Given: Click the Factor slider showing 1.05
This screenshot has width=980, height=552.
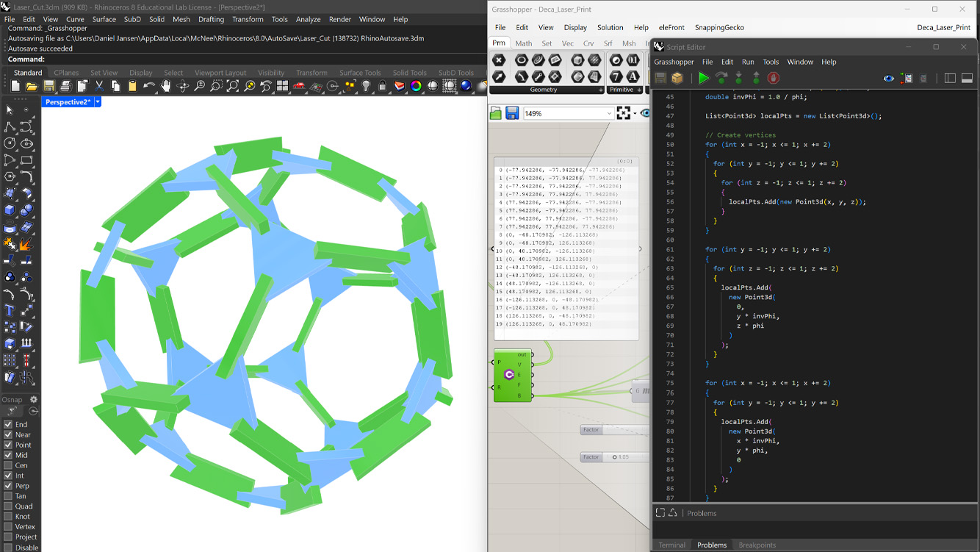Looking at the screenshot, I should (x=614, y=457).
